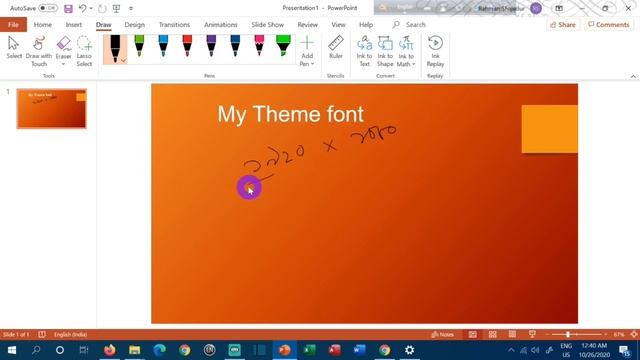Select the light blue pen
The width and height of the screenshot is (640, 360).
(x=163, y=46)
